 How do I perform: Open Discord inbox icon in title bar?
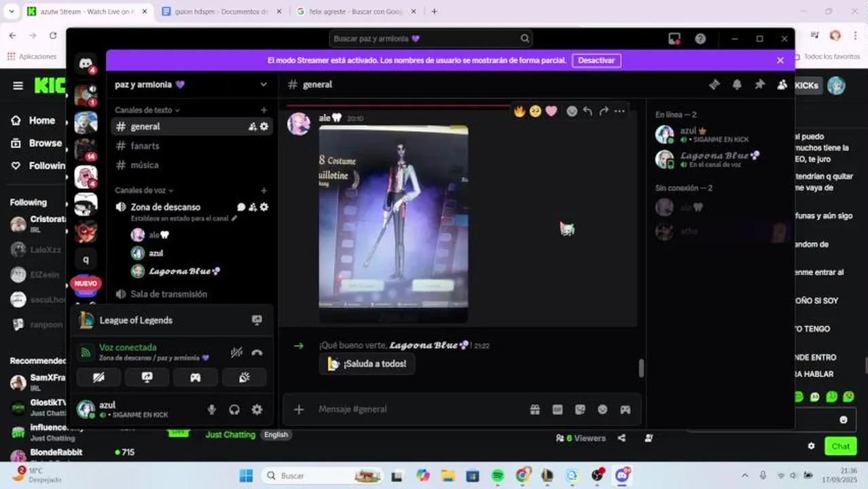[674, 39]
